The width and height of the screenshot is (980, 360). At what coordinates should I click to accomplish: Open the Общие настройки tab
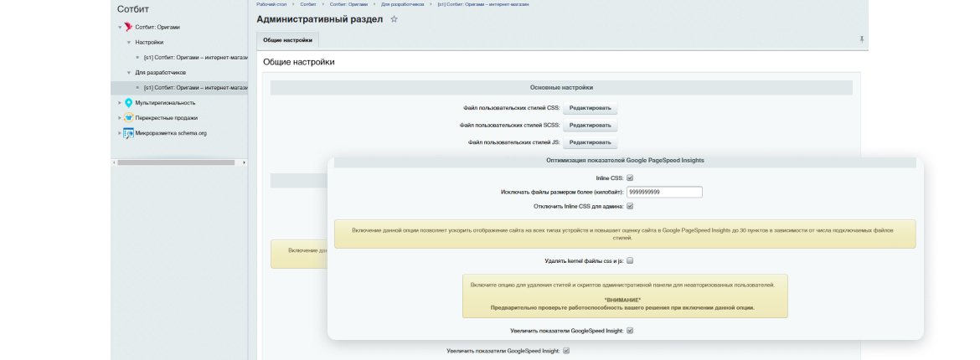287,40
